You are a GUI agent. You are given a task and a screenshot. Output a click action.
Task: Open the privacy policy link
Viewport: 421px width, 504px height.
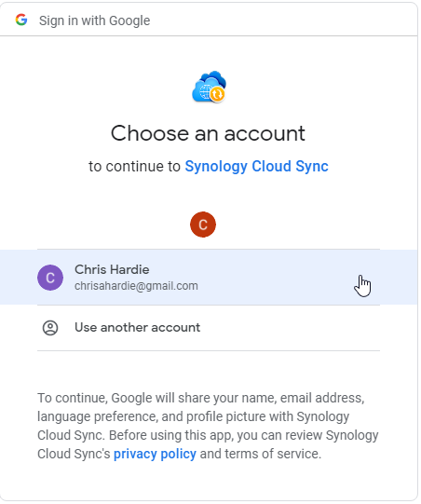pos(155,455)
